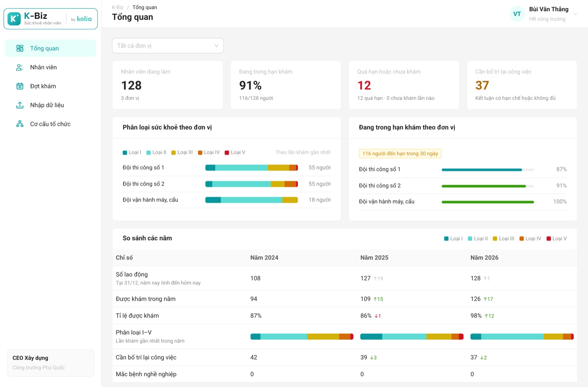Click the K-Biz breadcrumb link
This screenshot has height=387, width=588.
[x=118, y=7]
